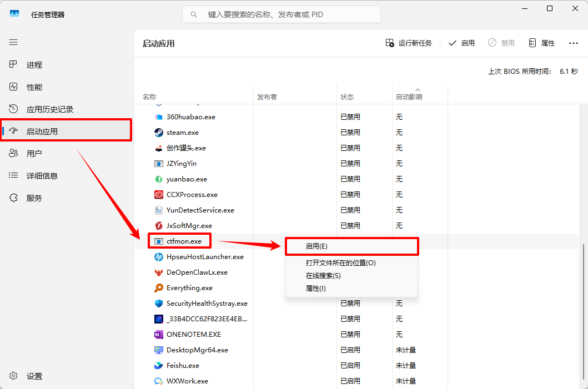
Task: Click the HpseuHostLauncher.exe HP icon
Action: 159,257
